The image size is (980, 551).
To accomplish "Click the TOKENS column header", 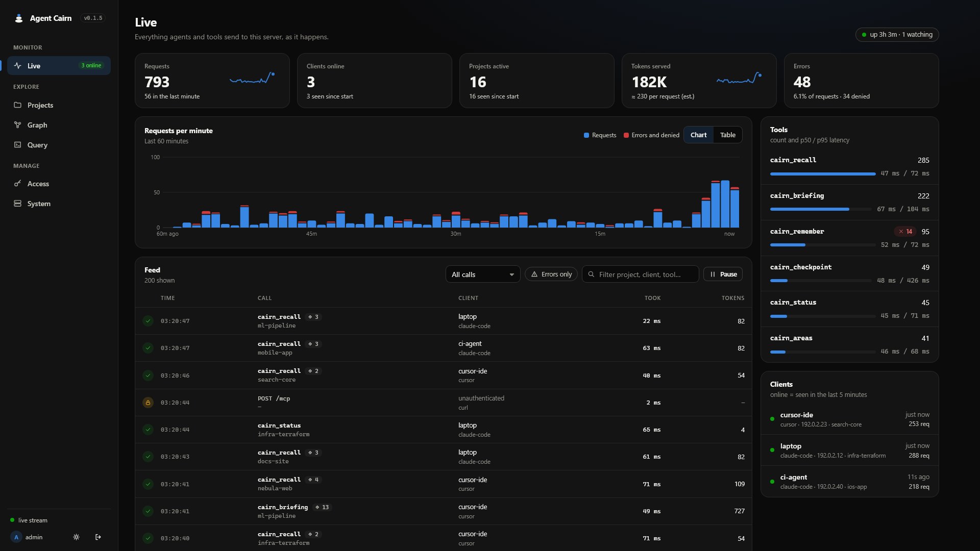I will pyautogui.click(x=733, y=298).
